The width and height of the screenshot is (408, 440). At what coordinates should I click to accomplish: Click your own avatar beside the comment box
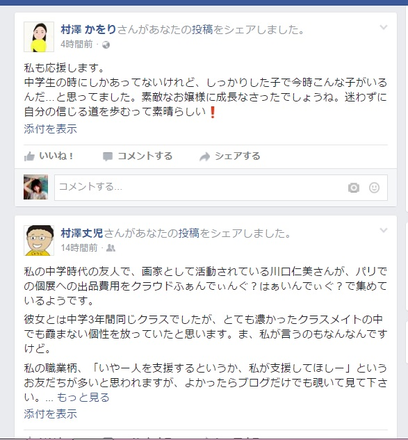(x=36, y=187)
